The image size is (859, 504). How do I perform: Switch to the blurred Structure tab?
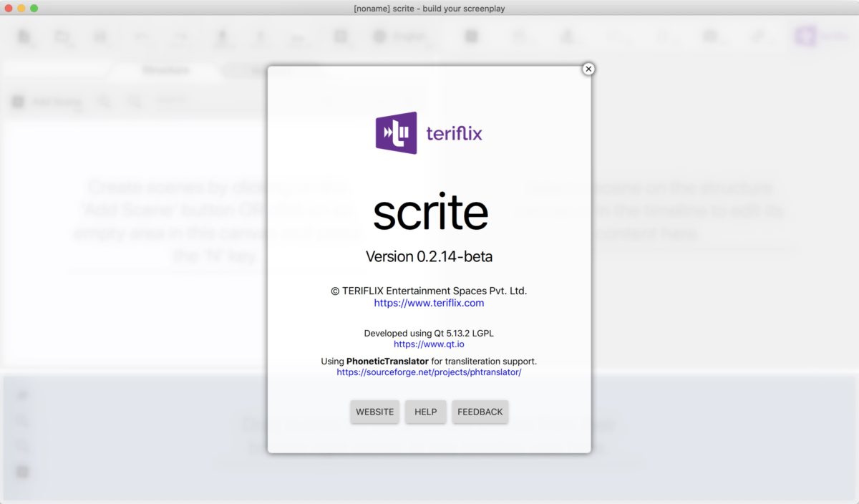click(165, 70)
